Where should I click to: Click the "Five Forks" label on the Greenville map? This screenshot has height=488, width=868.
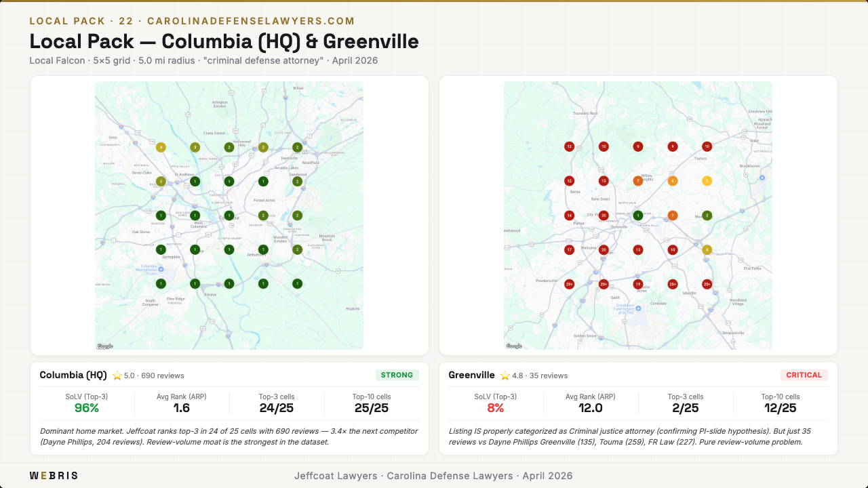click(752, 268)
